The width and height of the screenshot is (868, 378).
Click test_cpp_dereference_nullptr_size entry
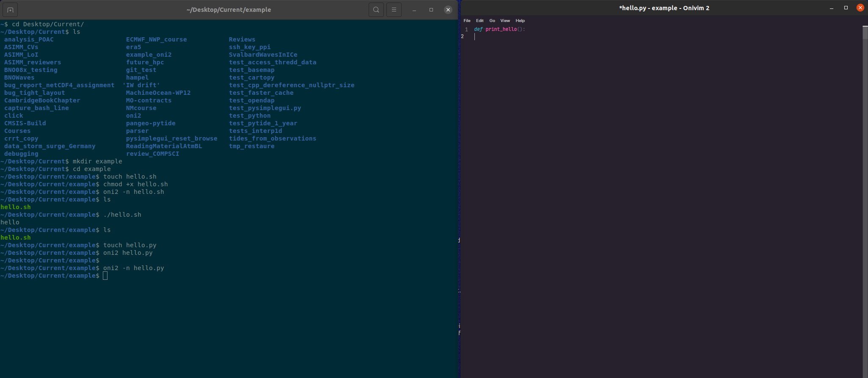(292, 85)
